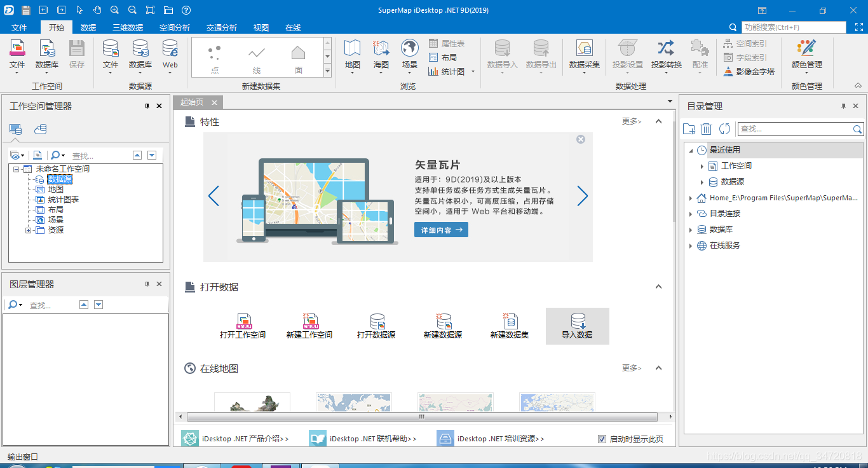
Task: Toggle the pin on the 目录管理 panel
Action: [x=844, y=106]
